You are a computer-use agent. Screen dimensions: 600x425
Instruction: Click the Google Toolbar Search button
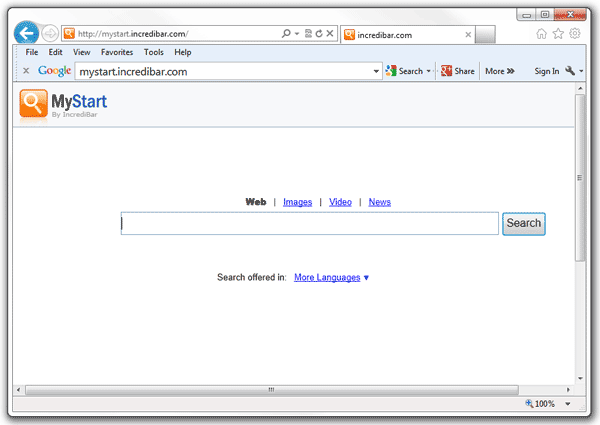coord(404,71)
